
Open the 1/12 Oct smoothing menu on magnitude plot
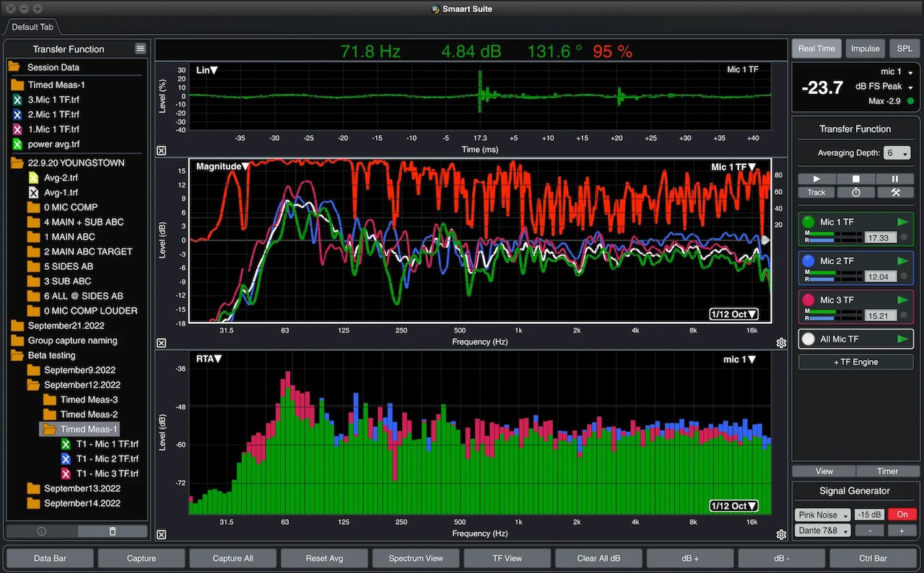[734, 314]
